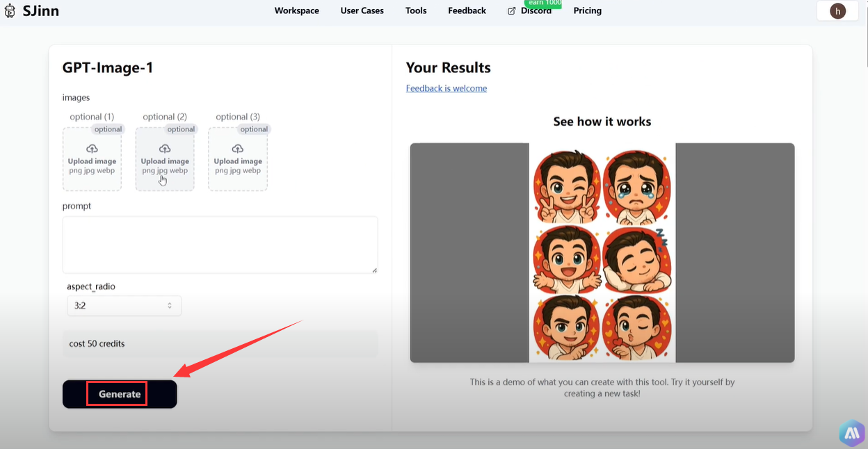Viewport: 868px width, 449px height.
Task: Click the GPT-Image-1 heading
Action: tap(108, 67)
